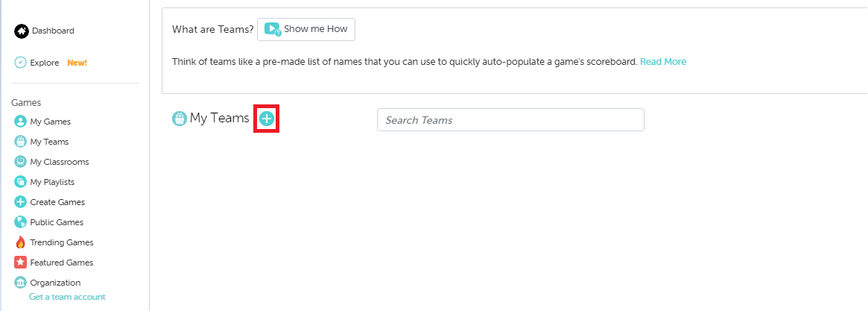
Task: Click the Organization building icon
Action: (21, 283)
